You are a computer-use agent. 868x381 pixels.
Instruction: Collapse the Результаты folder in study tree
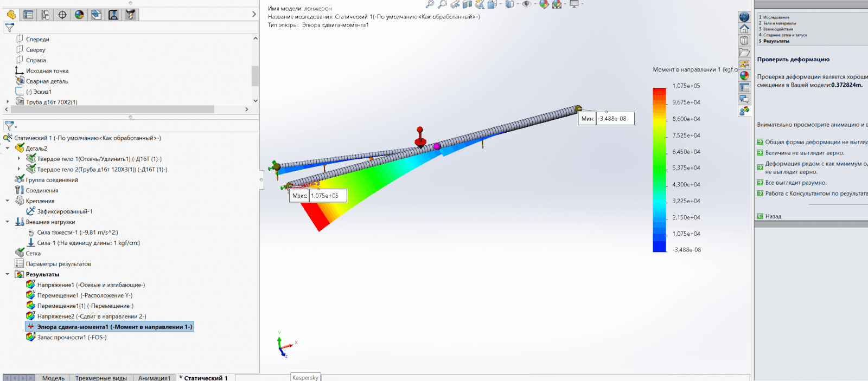[x=7, y=274]
